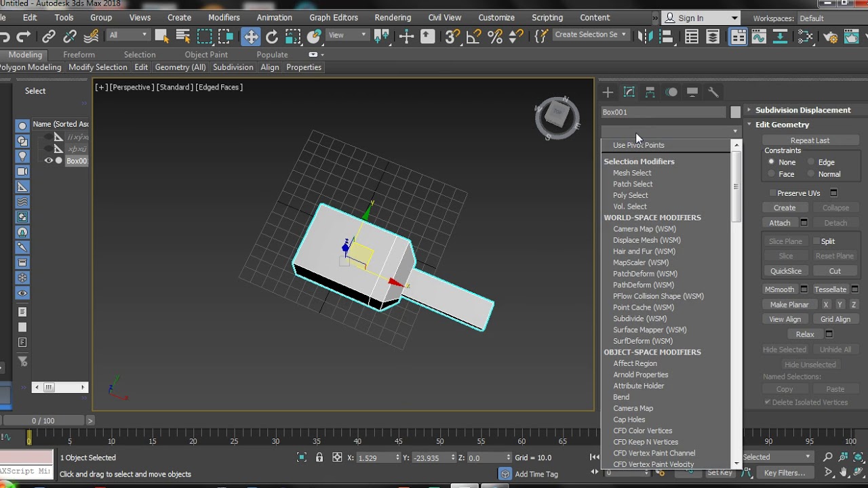Screen dimensions: 868x488
Task: Toggle the Display Lights filter in Scene Explorer
Action: tap(22, 156)
